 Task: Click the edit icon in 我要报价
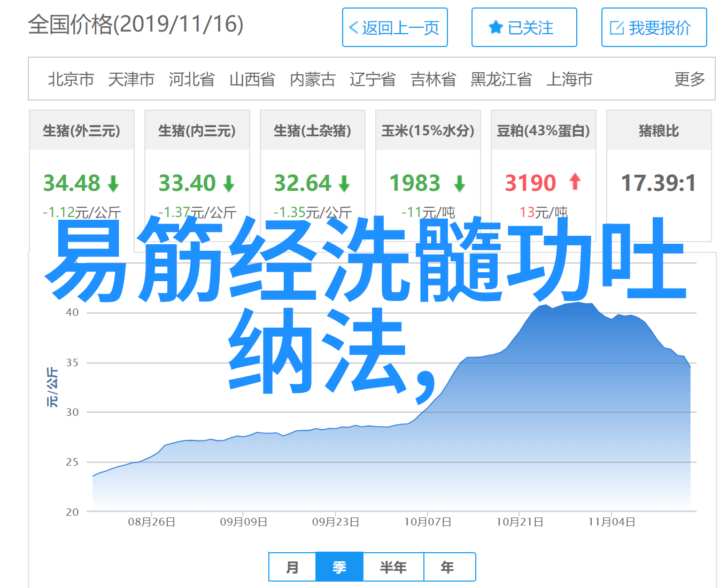point(617,28)
